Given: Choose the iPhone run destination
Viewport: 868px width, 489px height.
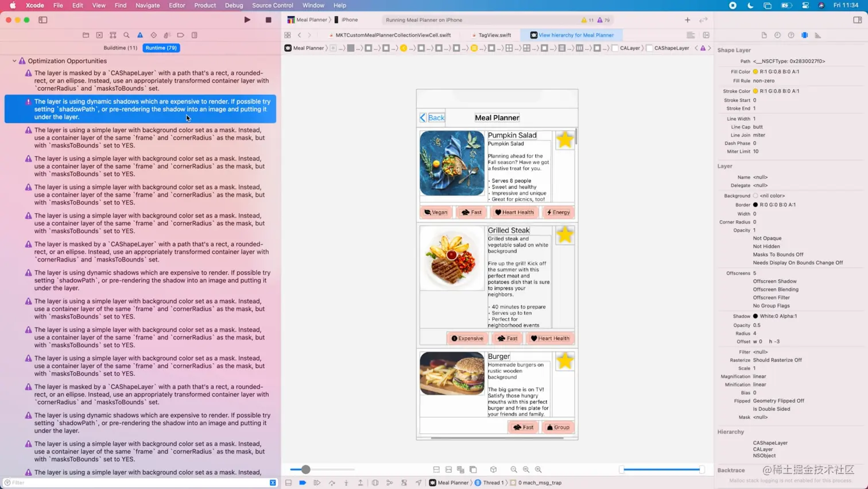Looking at the screenshot, I should coord(346,20).
